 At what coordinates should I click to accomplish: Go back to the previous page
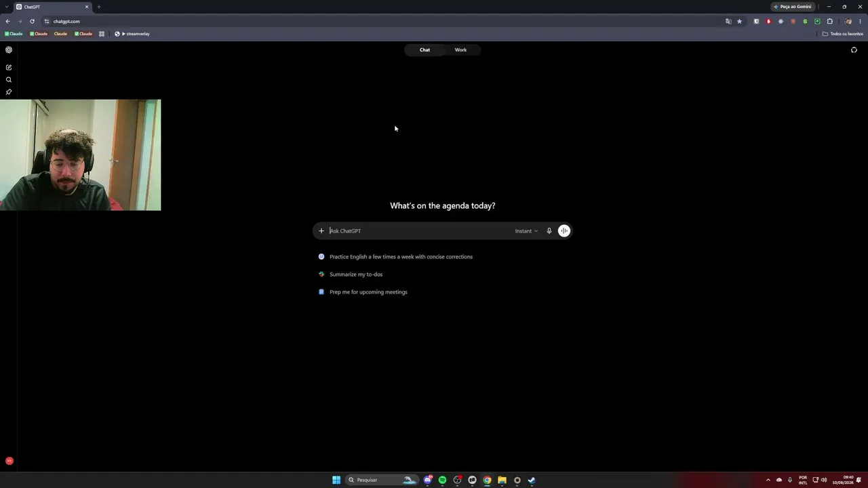(x=7, y=21)
